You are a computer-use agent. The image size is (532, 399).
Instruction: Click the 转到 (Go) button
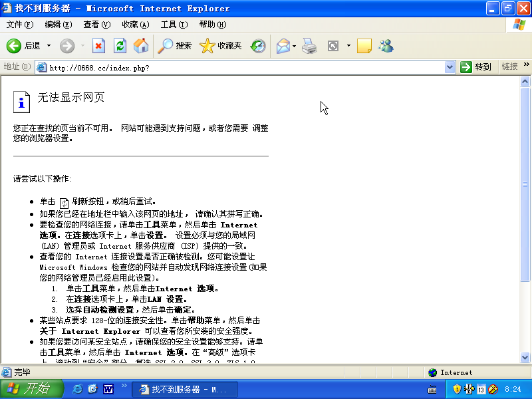[x=476, y=67]
